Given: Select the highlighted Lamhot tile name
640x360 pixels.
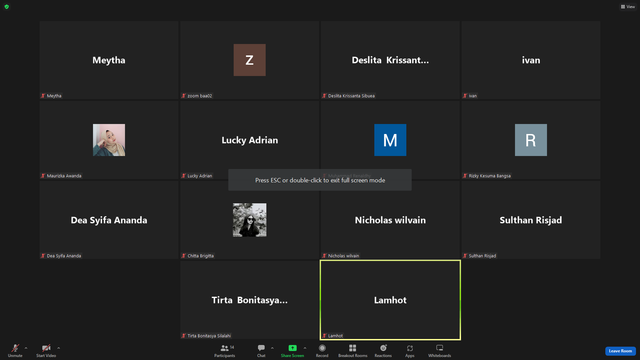Looking at the screenshot, I should (390, 300).
